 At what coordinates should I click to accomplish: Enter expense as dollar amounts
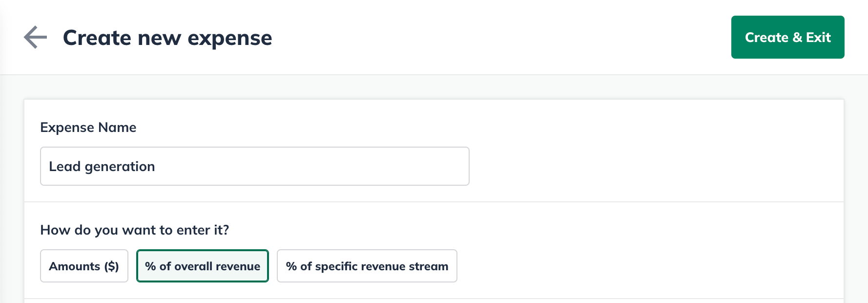click(84, 266)
